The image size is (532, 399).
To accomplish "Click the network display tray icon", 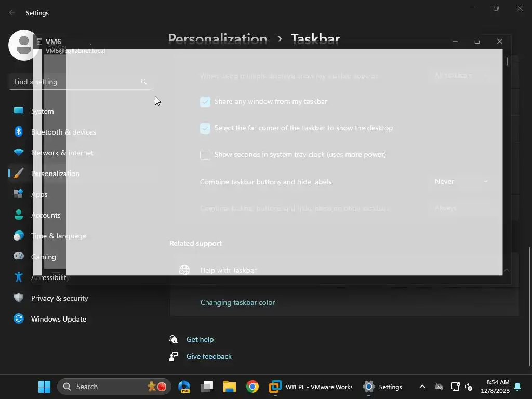I will pyautogui.click(x=455, y=387).
